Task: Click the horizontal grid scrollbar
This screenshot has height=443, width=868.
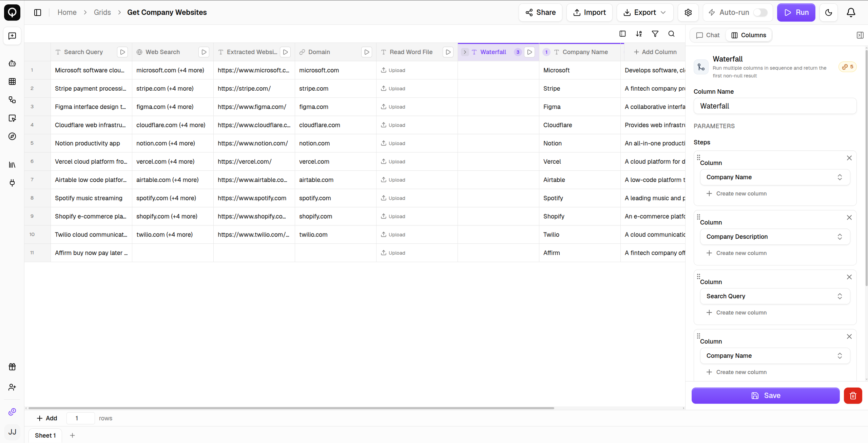Action: (x=291, y=408)
